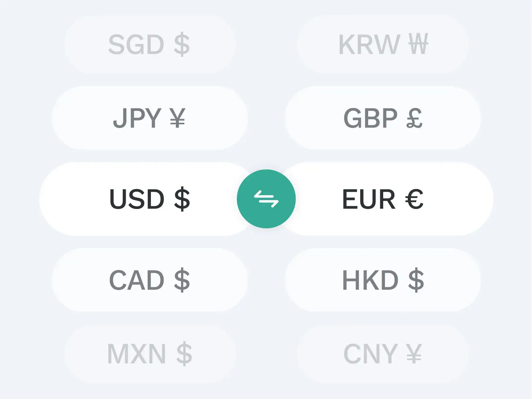Choose JPY ¥ in the left column
The height and width of the screenshot is (399, 532).
click(149, 118)
